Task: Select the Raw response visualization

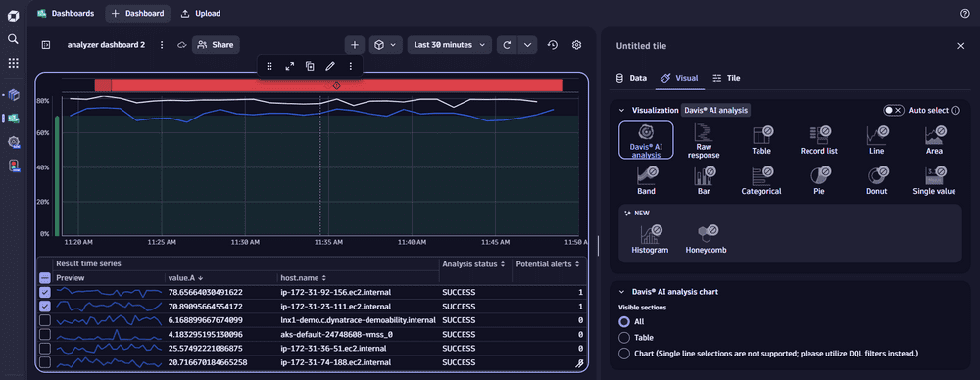Action: tap(704, 140)
